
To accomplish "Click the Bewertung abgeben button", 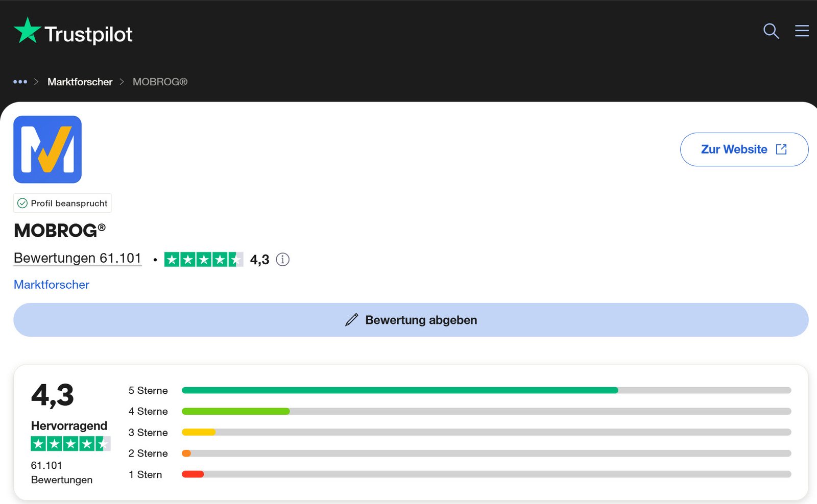I will pos(411,320).
